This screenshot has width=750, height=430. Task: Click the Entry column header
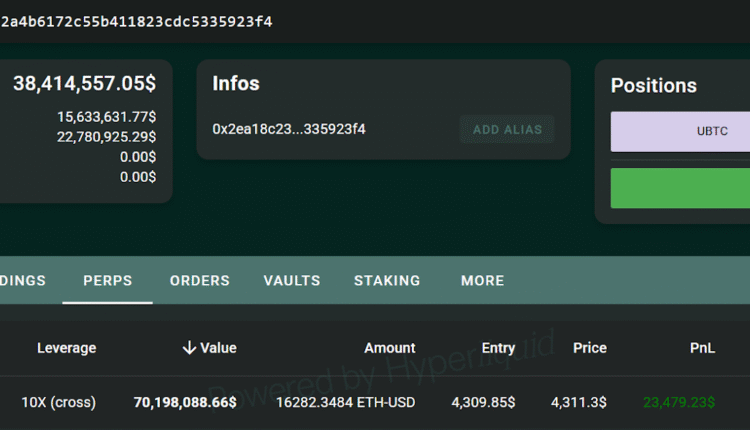498,348
